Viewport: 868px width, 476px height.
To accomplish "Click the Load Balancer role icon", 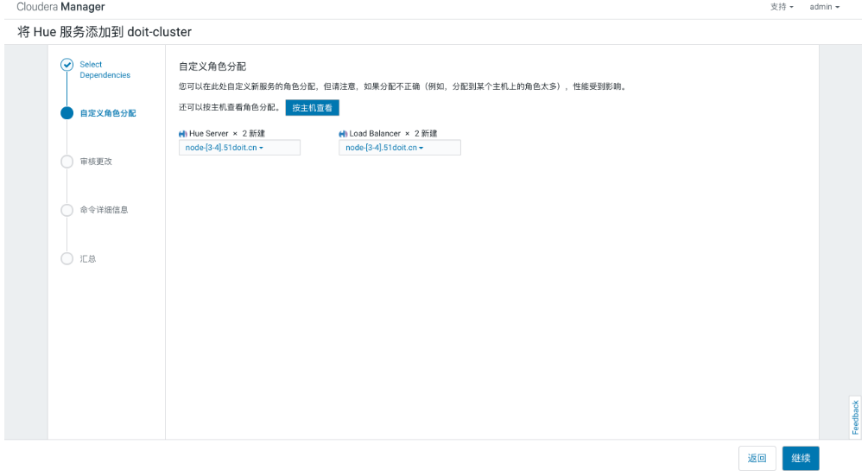I will [343, 134].
